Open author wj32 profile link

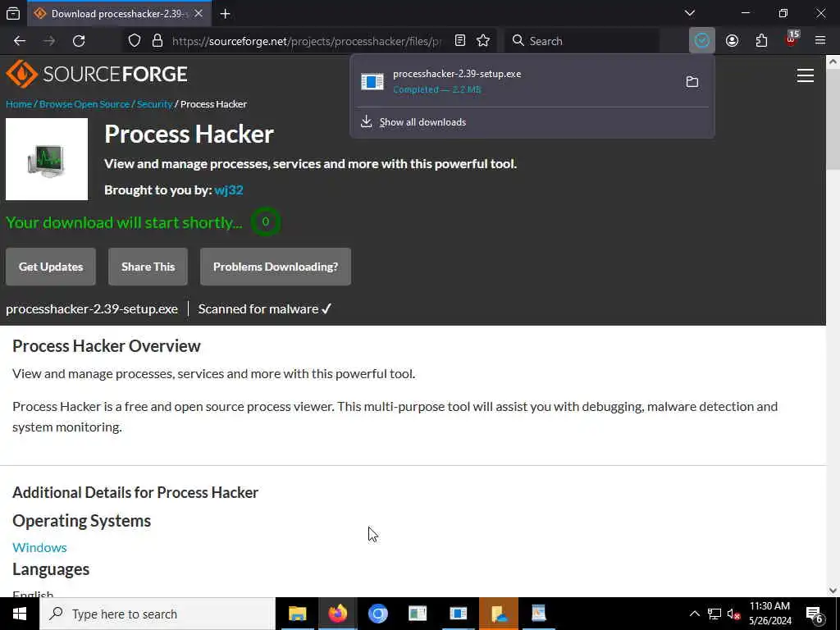pyautogui.click(x=229, y=190)
